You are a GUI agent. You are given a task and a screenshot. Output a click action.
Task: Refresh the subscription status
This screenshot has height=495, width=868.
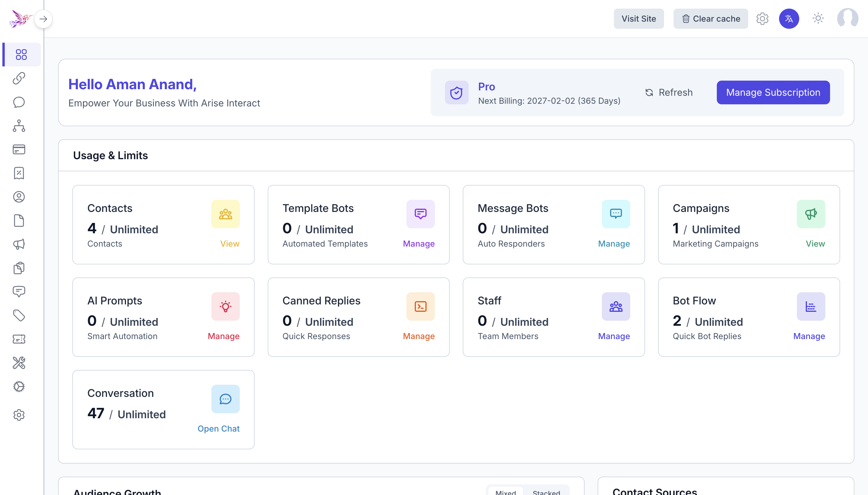(669, 92)
